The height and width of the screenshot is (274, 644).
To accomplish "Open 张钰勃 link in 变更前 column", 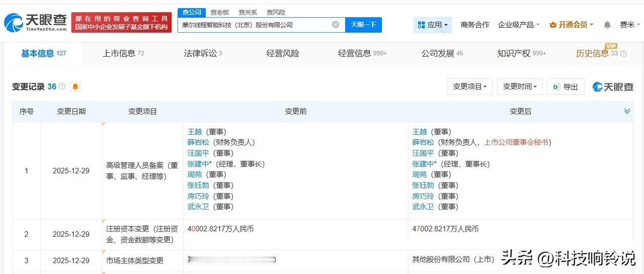I will point(198,186).
